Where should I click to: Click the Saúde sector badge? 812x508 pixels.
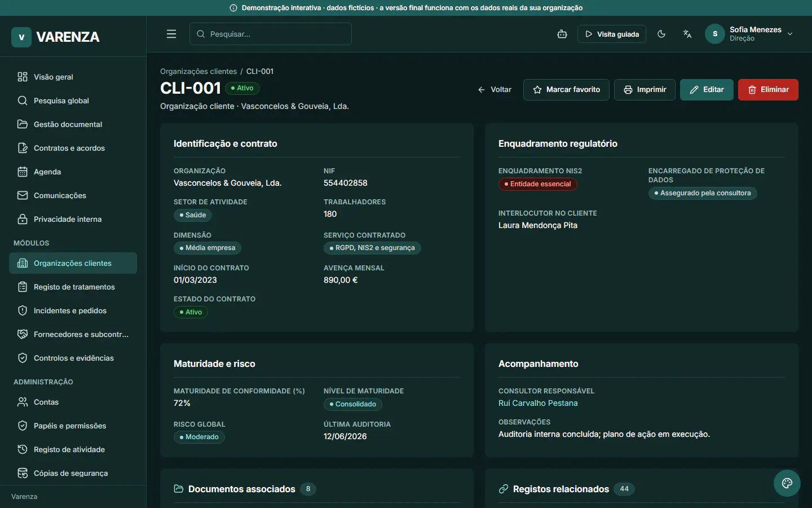pos(193,215)
